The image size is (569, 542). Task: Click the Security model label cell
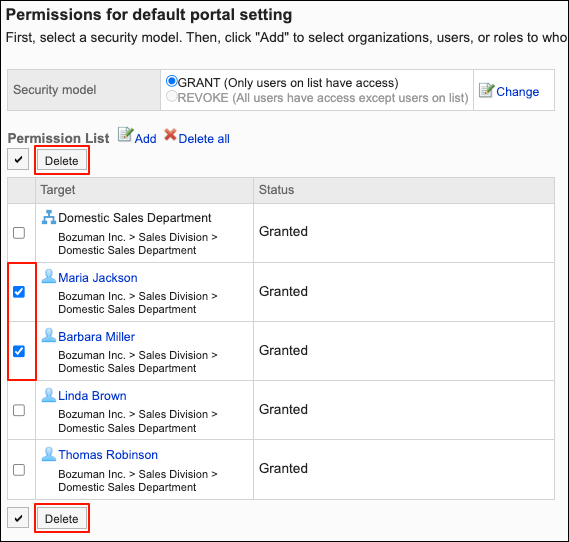click(84, 90)
